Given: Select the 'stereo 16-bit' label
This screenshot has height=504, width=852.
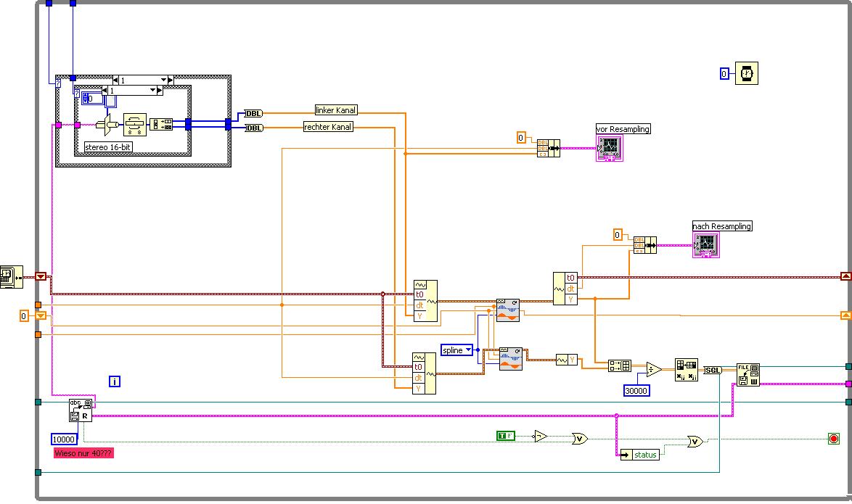Looking at the screenshot, I should click(108, 147).
